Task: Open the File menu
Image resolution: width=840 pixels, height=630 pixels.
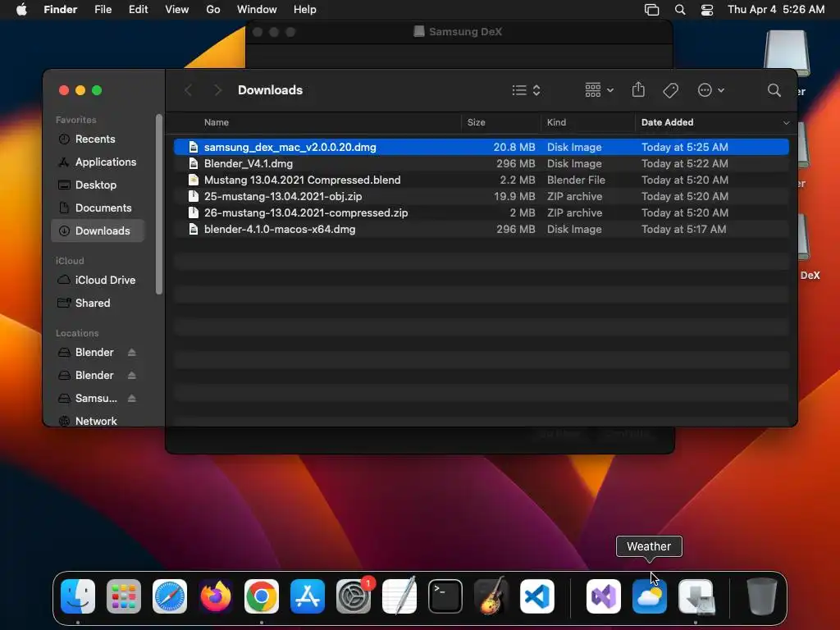Action: 103,10
